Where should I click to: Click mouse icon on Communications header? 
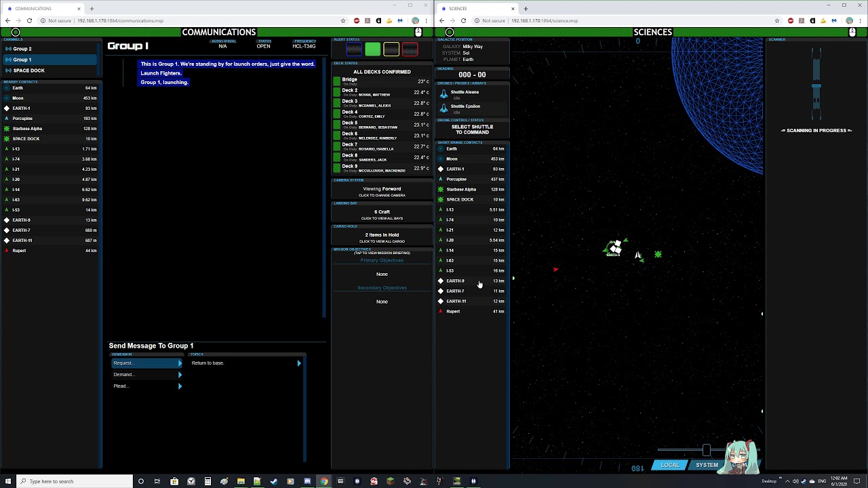pos(418,33)
